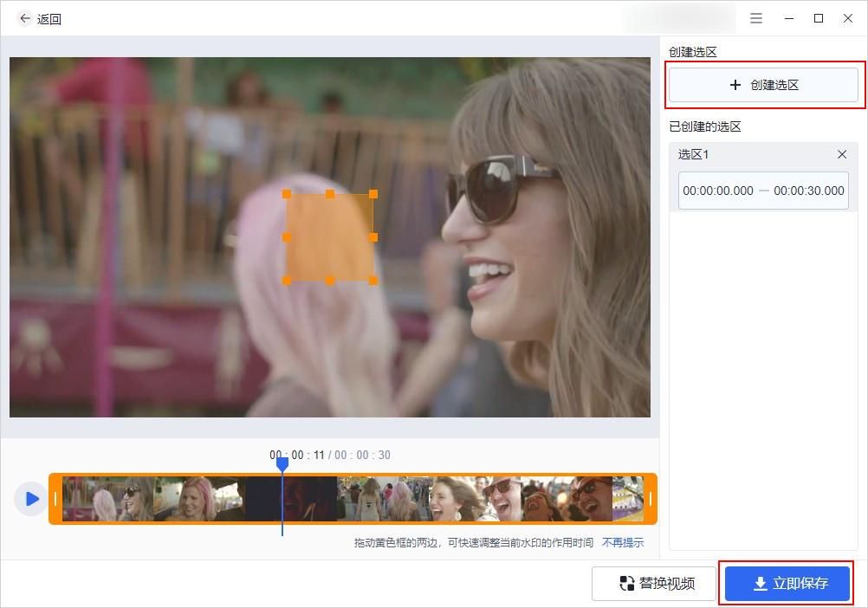Click the plus icon in 创建选区 button
868x608 pixels.
(735, 85)
